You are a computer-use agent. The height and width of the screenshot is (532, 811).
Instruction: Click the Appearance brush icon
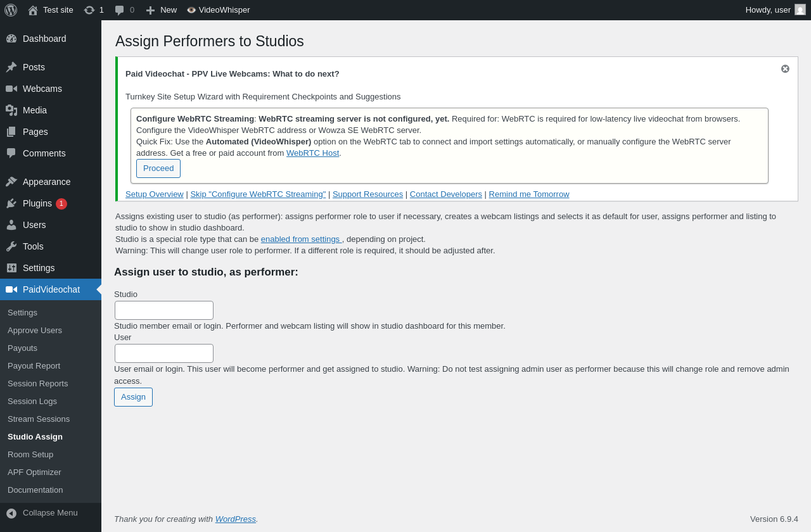(x=11, y=182)
